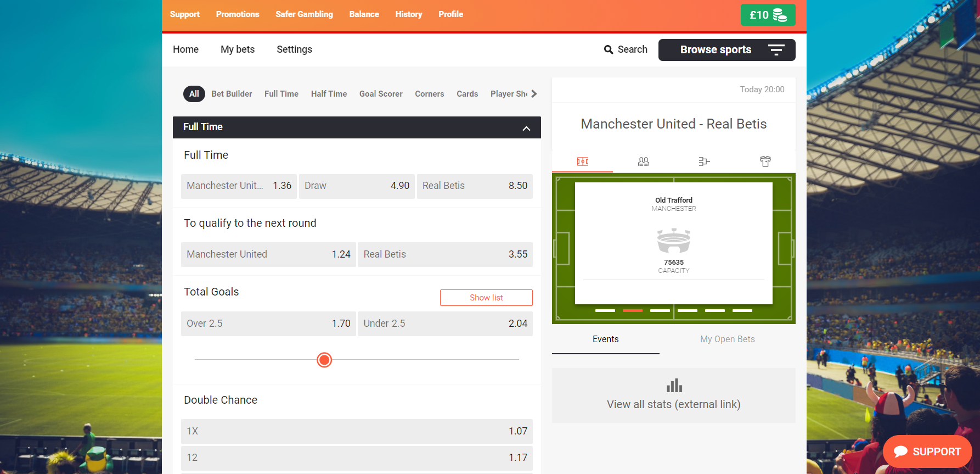Click the active orange carousel indicator
Viewport: 980px width, 474px height.
[633, 310]
